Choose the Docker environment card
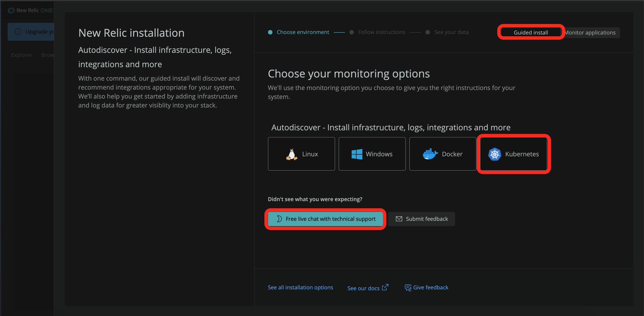This screenshot has width=644, height=316. click(x=442, y=154)
